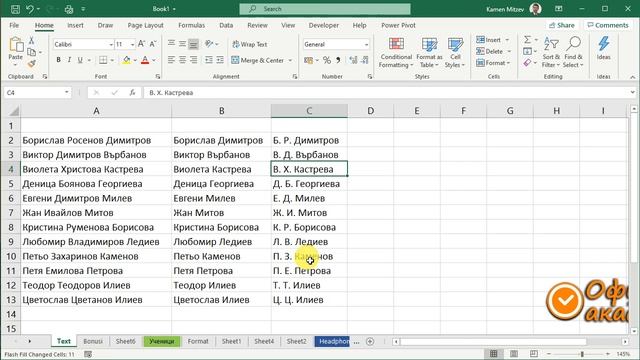Switch to Normal view in status bar

(493, 354)
